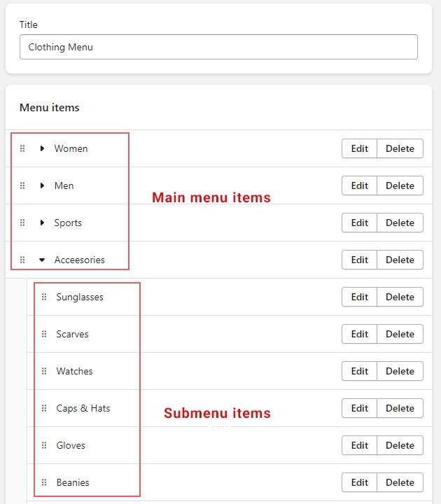Click the drag handle next to Scarves

pos(44,334)
